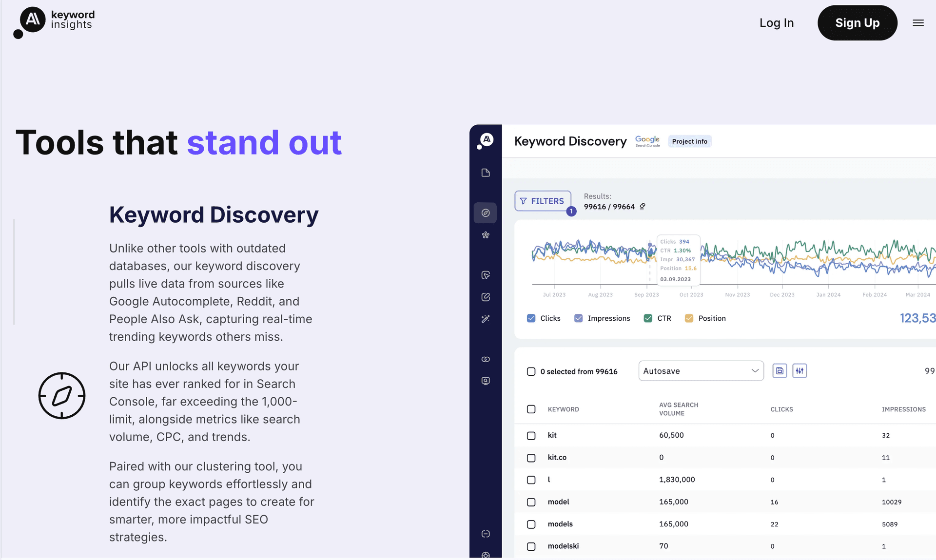Image resolution: width=936 pixels, height=560 pixels.
Task: Click the 'modelski' keyword cell
Action: [x=563, y=546]
